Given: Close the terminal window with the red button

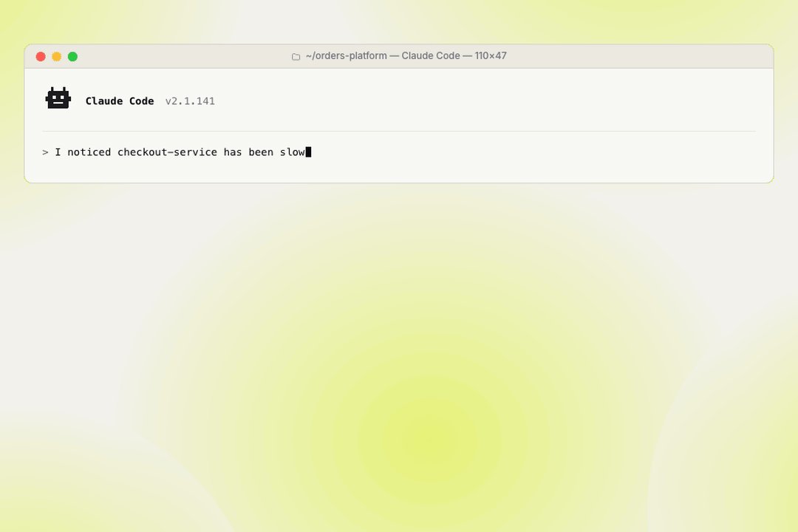Looking at the screenshot, I should 41,56.
